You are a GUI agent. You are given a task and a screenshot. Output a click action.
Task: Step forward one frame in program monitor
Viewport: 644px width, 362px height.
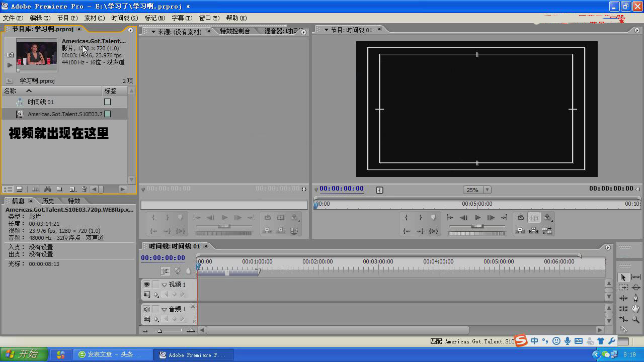click(491, 217)
